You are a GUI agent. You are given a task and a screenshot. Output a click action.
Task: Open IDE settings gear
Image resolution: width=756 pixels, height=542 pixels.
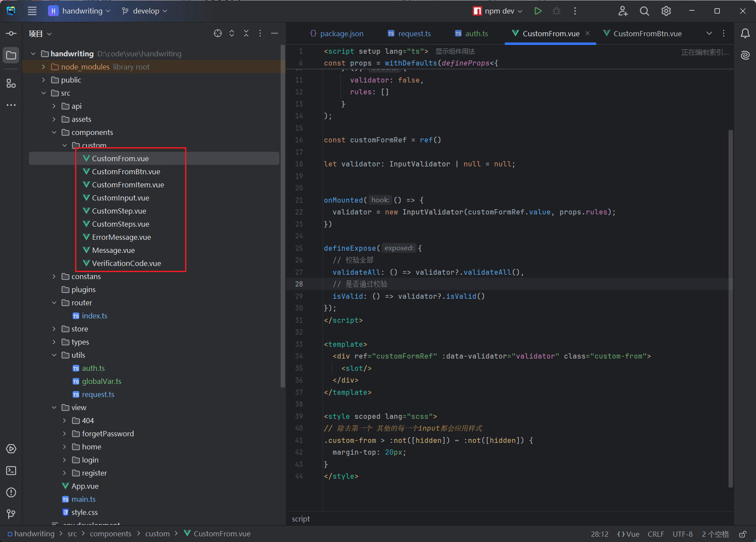point(666,11)
